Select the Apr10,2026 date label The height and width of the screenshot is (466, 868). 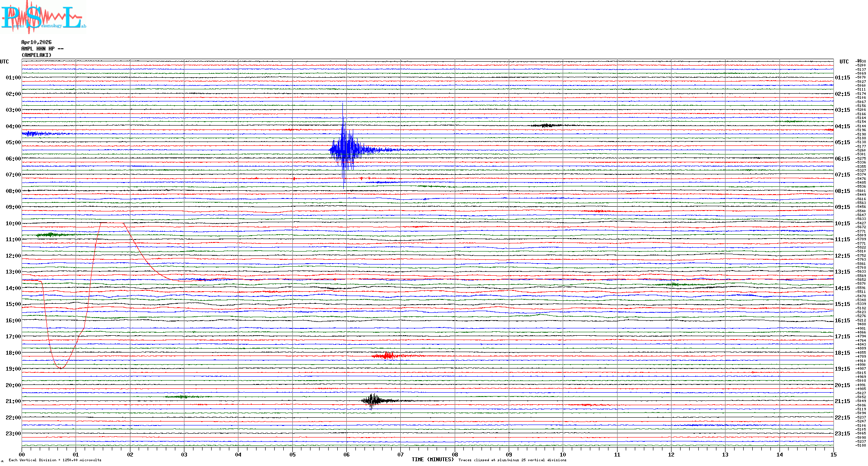click(x=36, y=42)
